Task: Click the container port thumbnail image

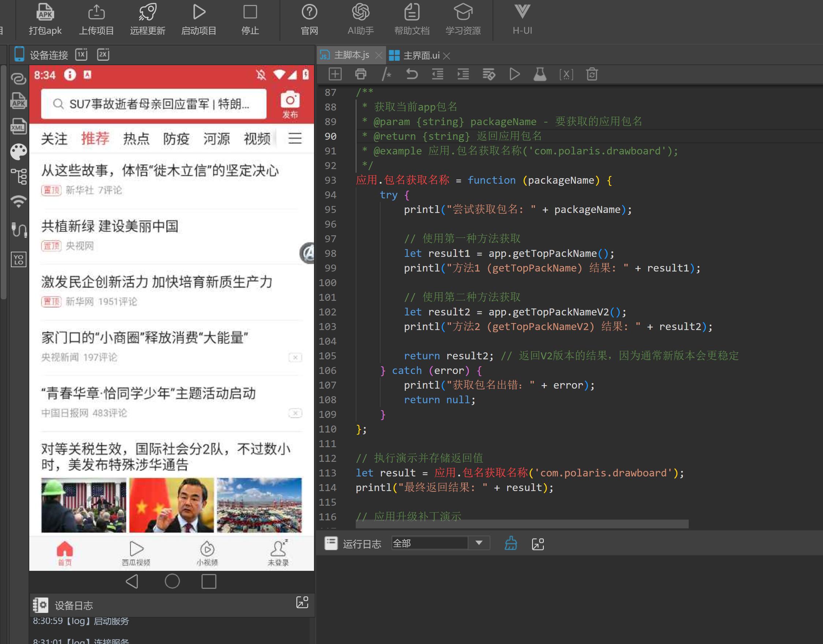Action: point(259,505)
